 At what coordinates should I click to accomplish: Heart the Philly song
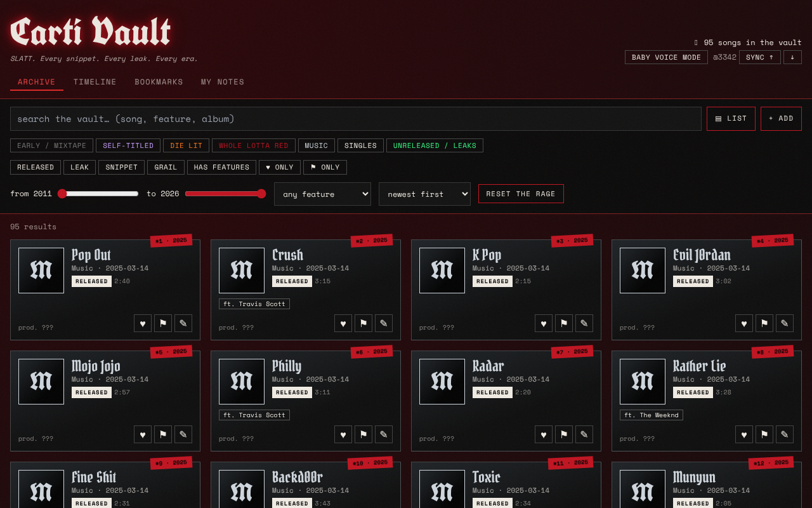pyautogui.click(x=343, y=434)
